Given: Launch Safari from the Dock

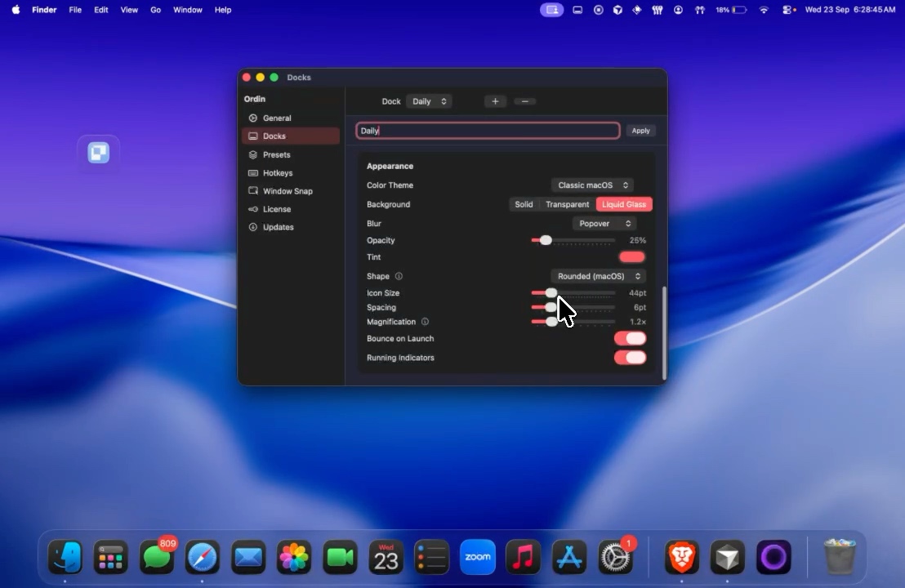Looking at the screenshot, I should (202, 558).
